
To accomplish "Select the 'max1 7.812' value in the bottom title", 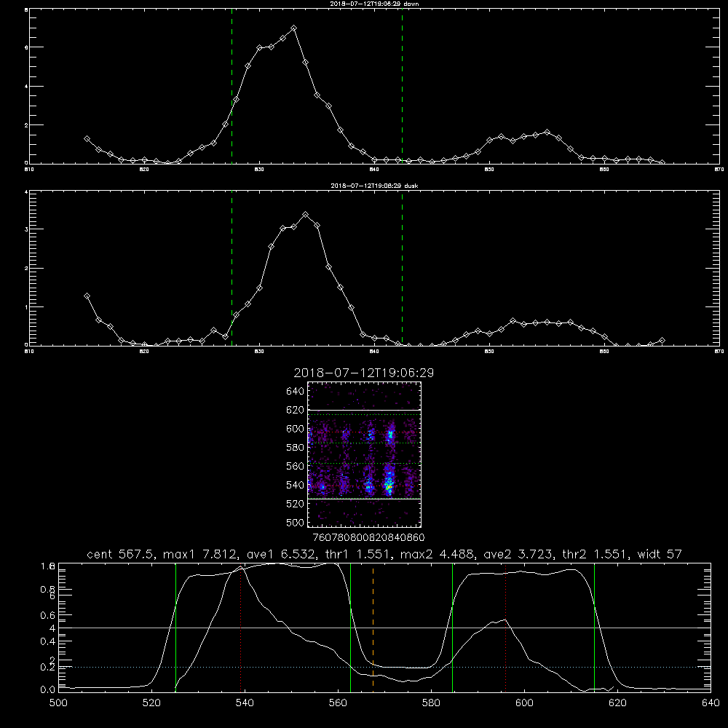I will coord(199,554).
